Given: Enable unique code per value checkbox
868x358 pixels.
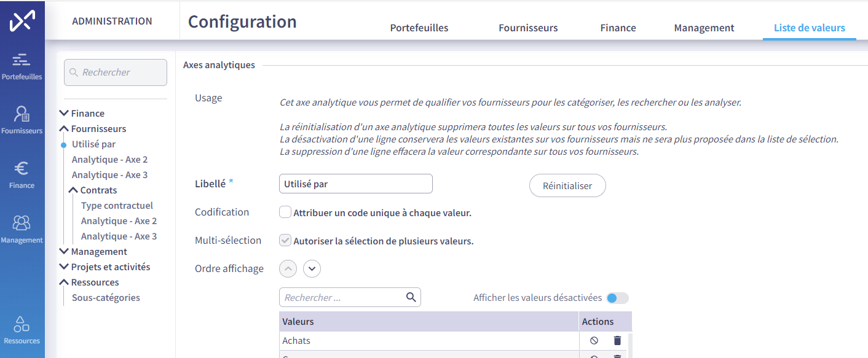Looking at the screenshot, I should 285,212.
